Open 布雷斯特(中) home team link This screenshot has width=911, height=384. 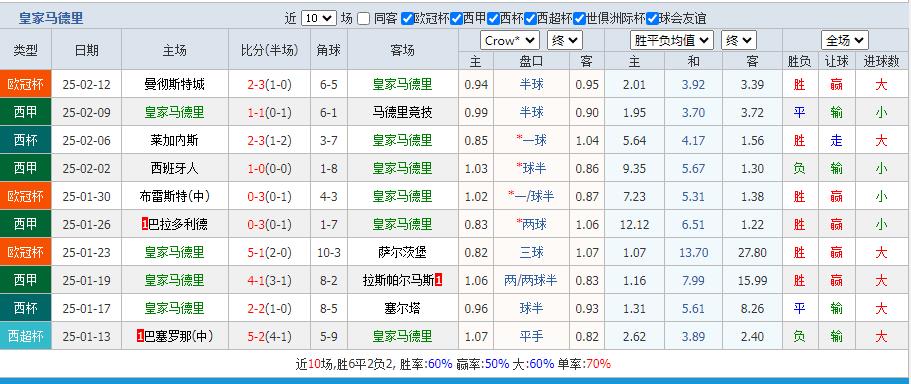click(174, 196)
